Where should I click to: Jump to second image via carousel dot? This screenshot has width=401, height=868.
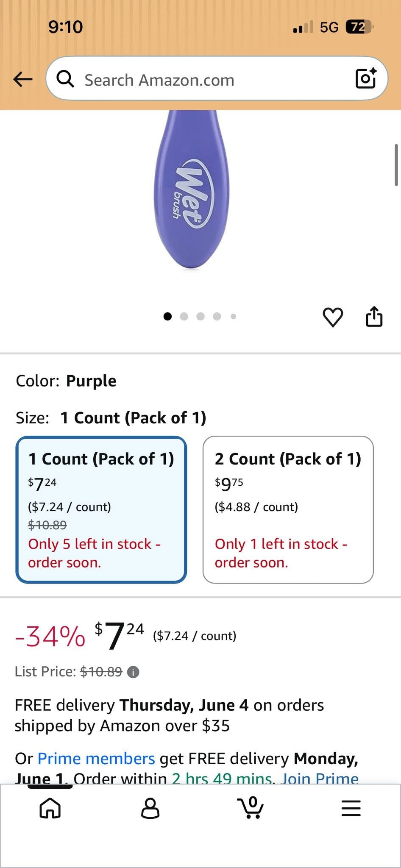click(x=184, y=317)
